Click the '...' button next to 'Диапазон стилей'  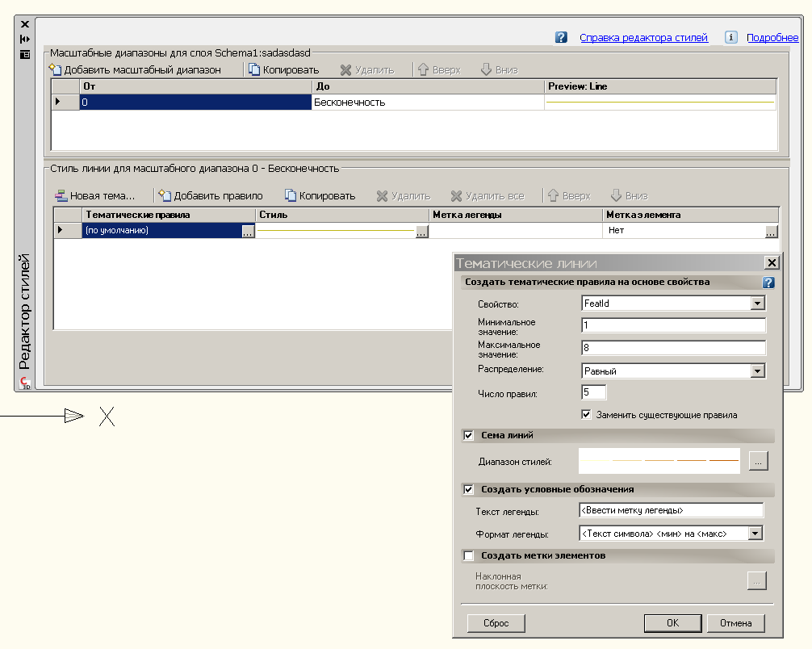click(757, 461)
